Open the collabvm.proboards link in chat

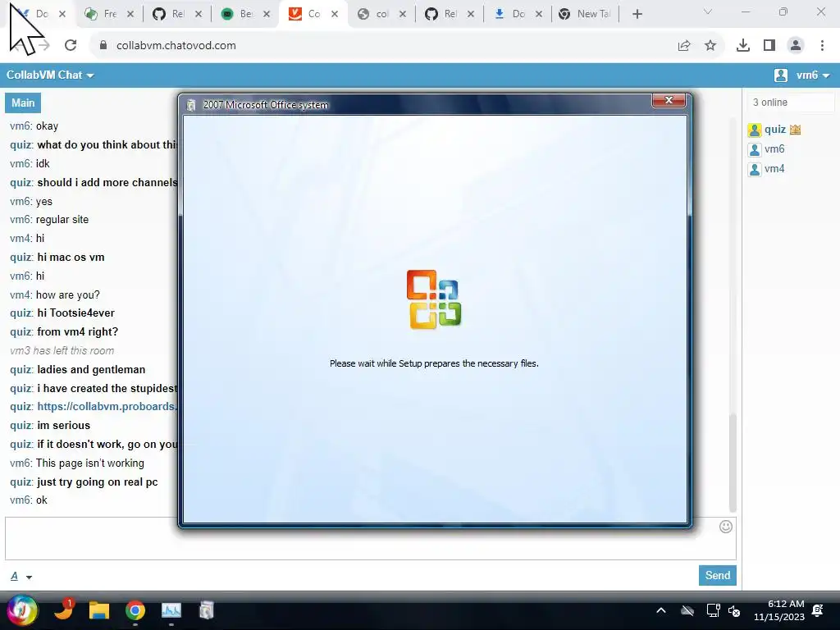pyautogui.click(x=107, y=407)
